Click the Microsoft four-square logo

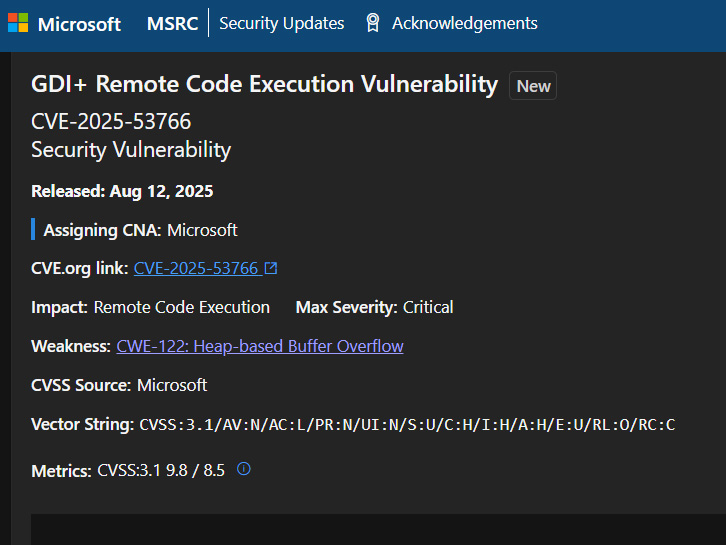click(18, 23)
